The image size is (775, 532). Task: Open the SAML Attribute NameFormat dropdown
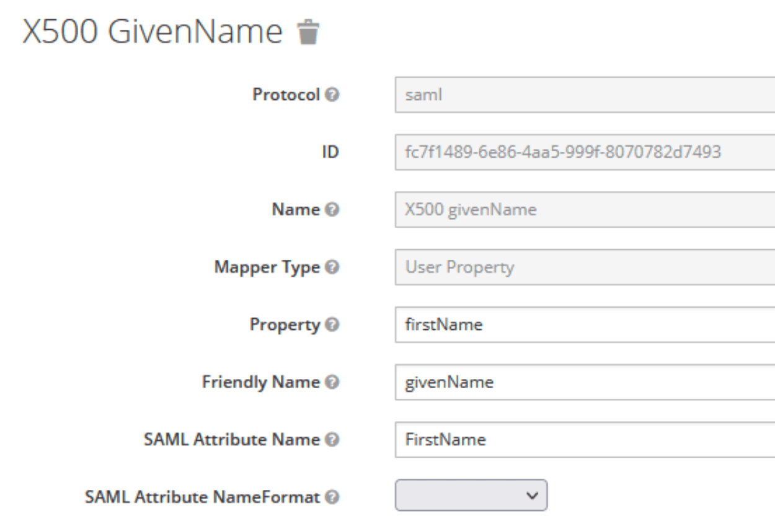tap(471, 495)
